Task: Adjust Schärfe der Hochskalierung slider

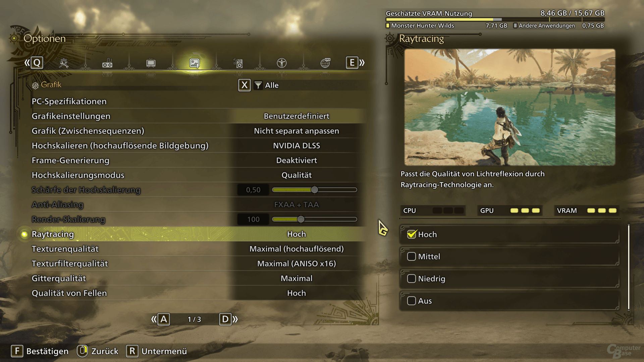Action: tap(314, 190)
